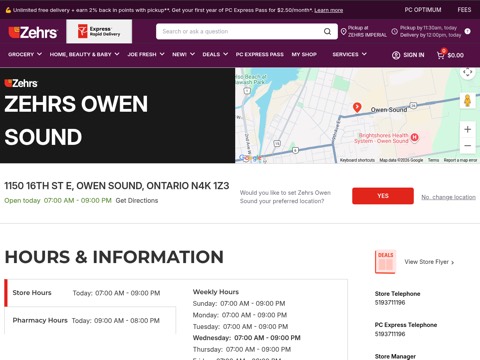Open the Fees link
This screenshot has width=480, height=360.
pyautogui.click(x=464, y=10)
